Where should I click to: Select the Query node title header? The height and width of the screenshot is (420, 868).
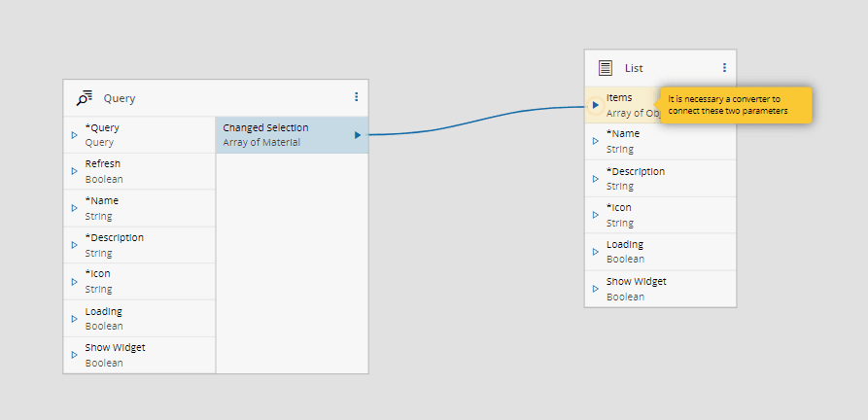coord(214,97)
